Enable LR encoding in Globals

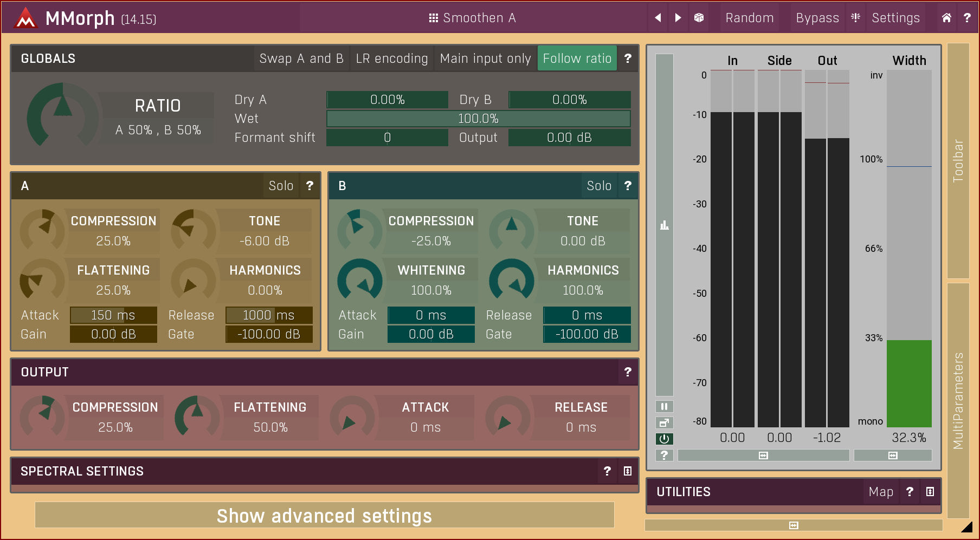tap(391, 58)
